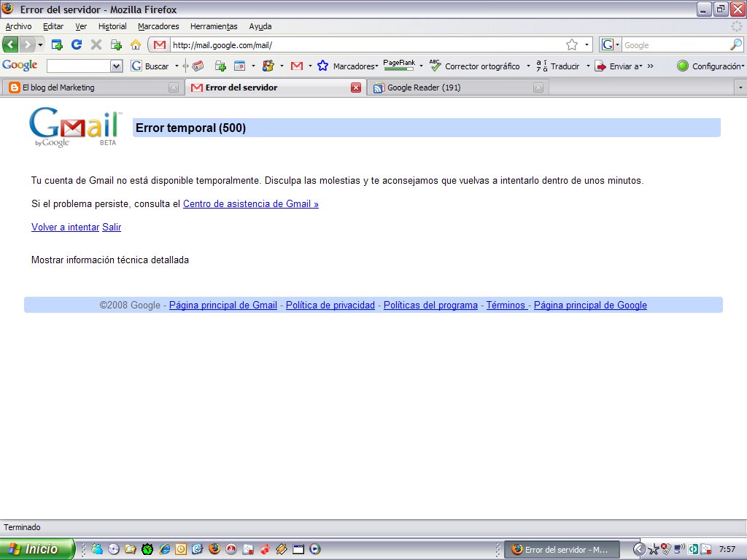Open the Ayuda menu

tap(260, 26)
